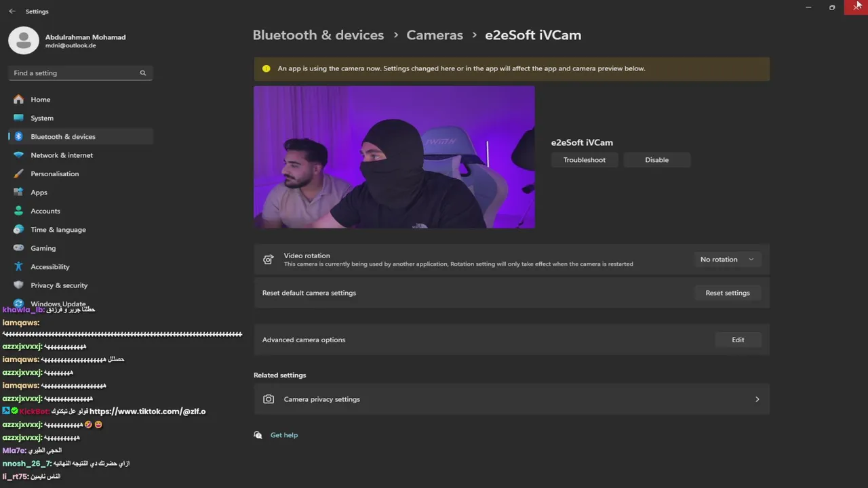
Task: Click the Troubleshoot button
Action: 584,160
